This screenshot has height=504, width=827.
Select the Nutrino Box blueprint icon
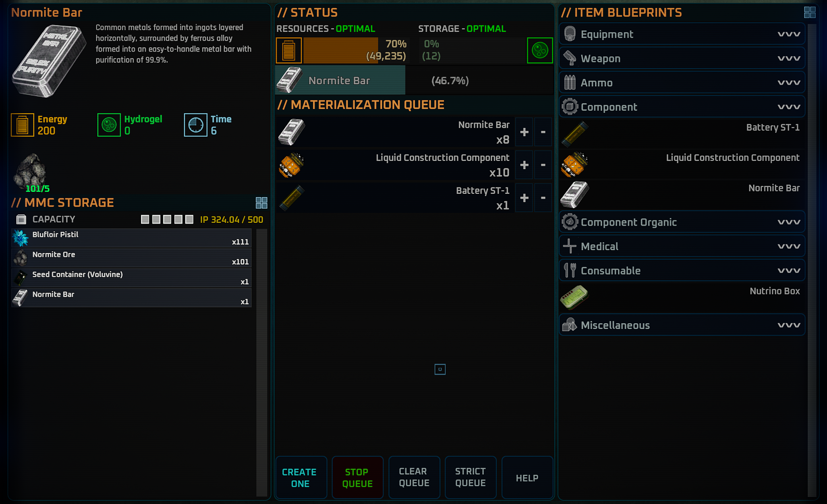click(574, 297)
